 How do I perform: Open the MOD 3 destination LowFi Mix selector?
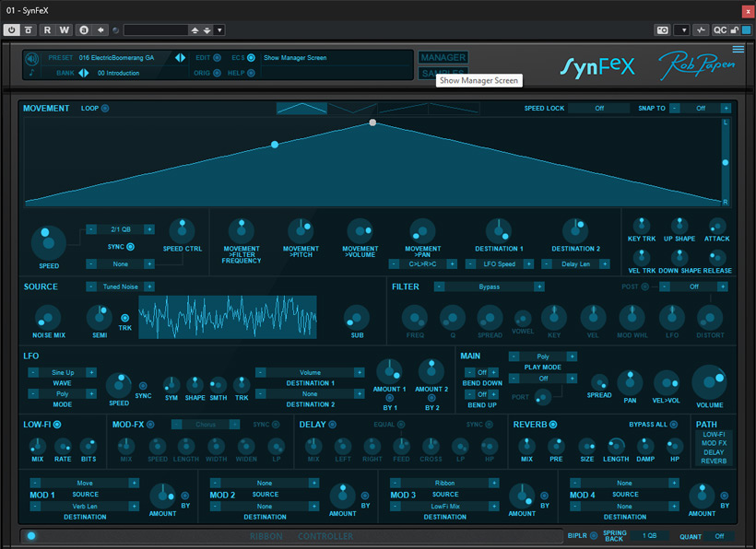(444, 506)
